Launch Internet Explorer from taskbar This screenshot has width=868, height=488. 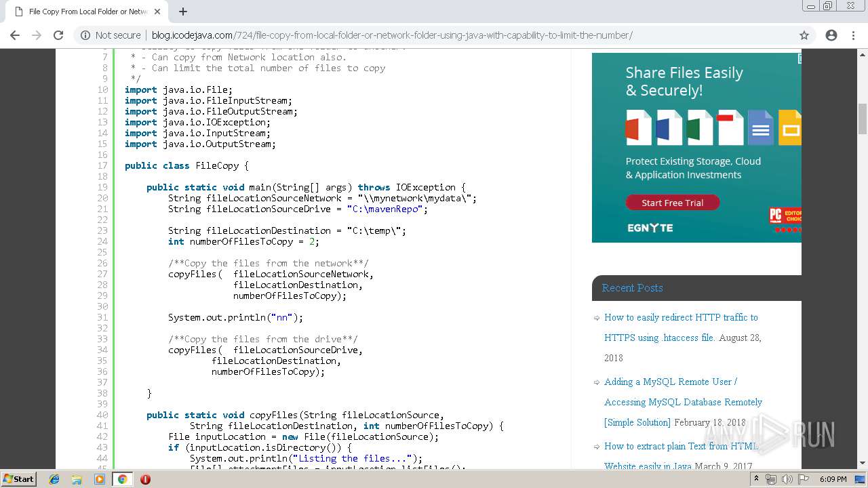(x=54, y=479)
